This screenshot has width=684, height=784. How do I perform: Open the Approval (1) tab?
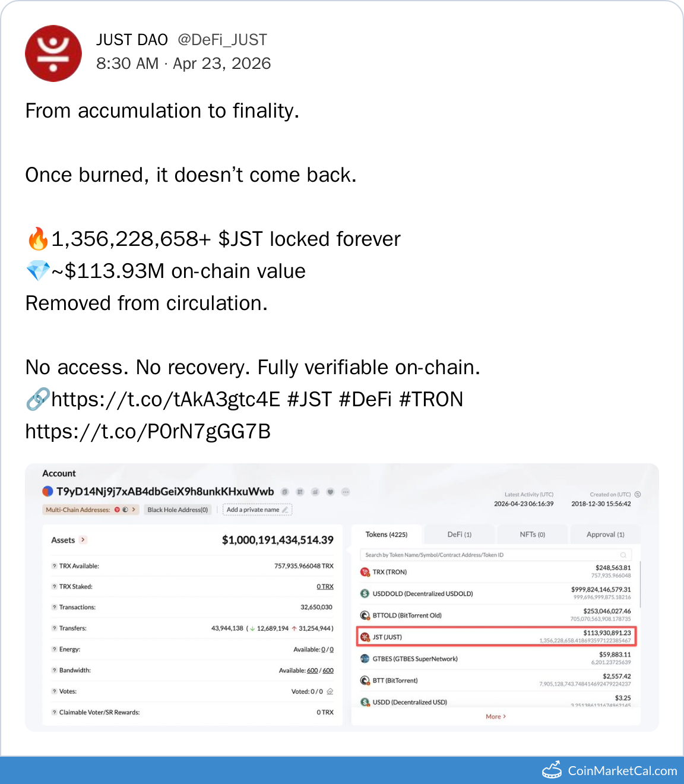[x=605, y=535]
